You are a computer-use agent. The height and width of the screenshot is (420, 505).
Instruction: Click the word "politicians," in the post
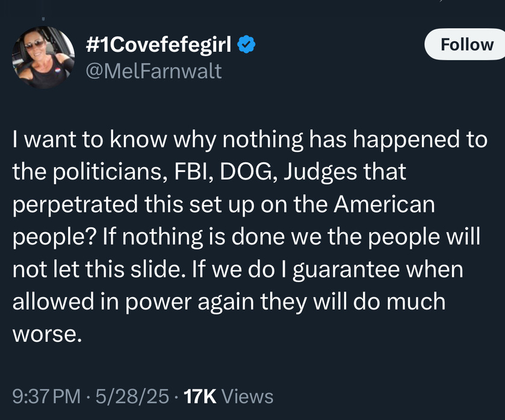[x=110, y=172]
